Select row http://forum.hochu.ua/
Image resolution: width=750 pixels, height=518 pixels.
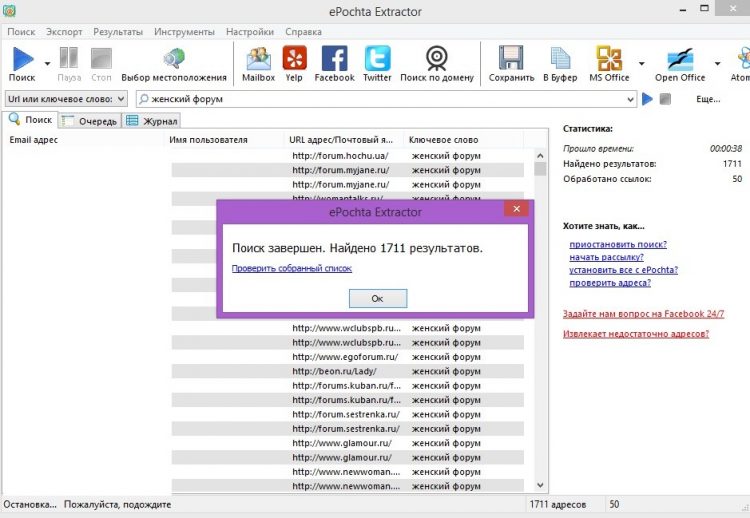347,155
